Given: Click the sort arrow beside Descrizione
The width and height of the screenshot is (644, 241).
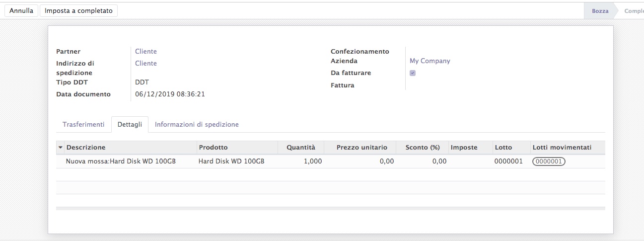Looking at the screenshot, I should tap(61, 148).
